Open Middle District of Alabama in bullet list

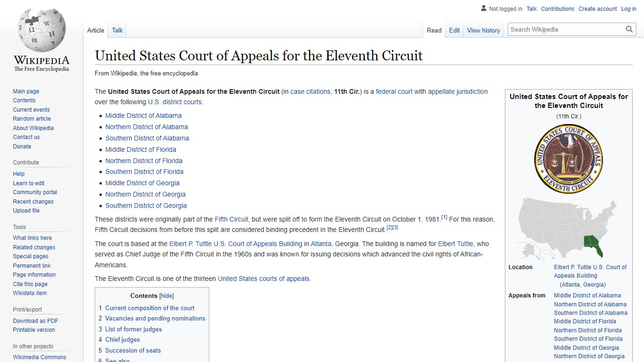point(143,115)
